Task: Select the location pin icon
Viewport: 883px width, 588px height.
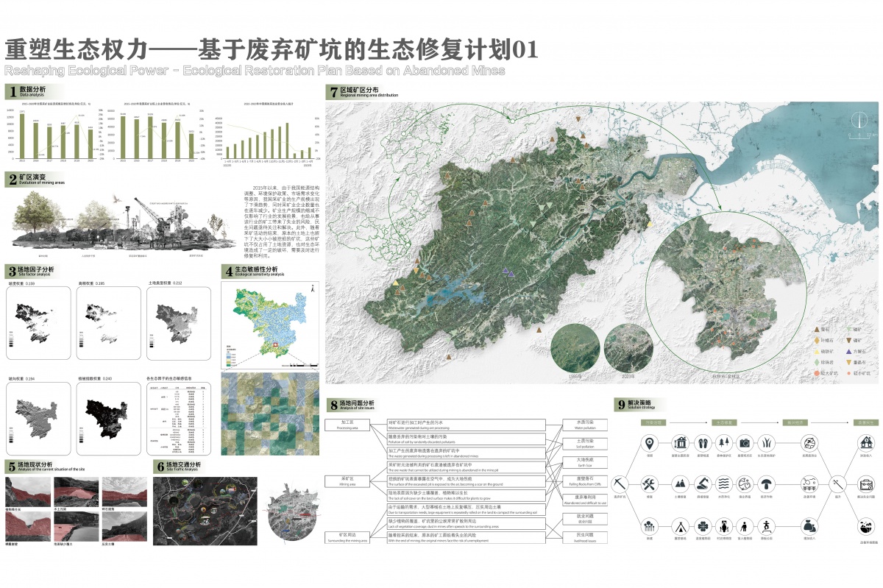Action: [650, 444]
